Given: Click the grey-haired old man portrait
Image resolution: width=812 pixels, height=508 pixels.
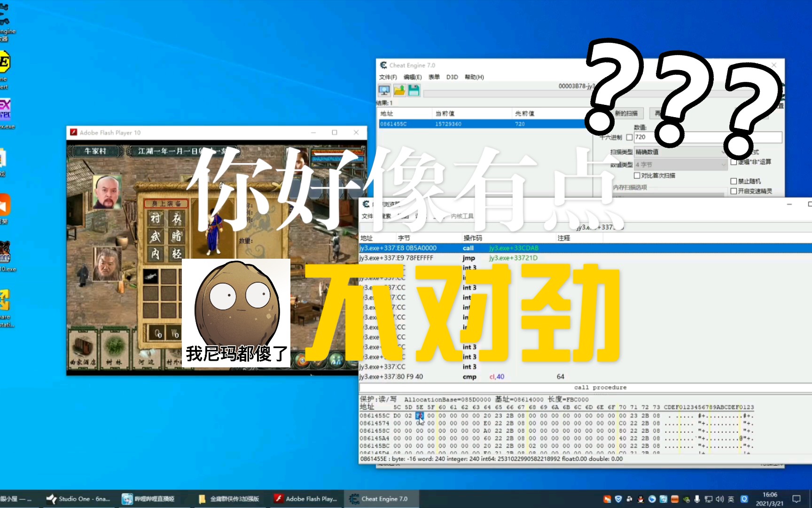Looking at the screenshot, I should pyautogui.click(x=107, y=264).
